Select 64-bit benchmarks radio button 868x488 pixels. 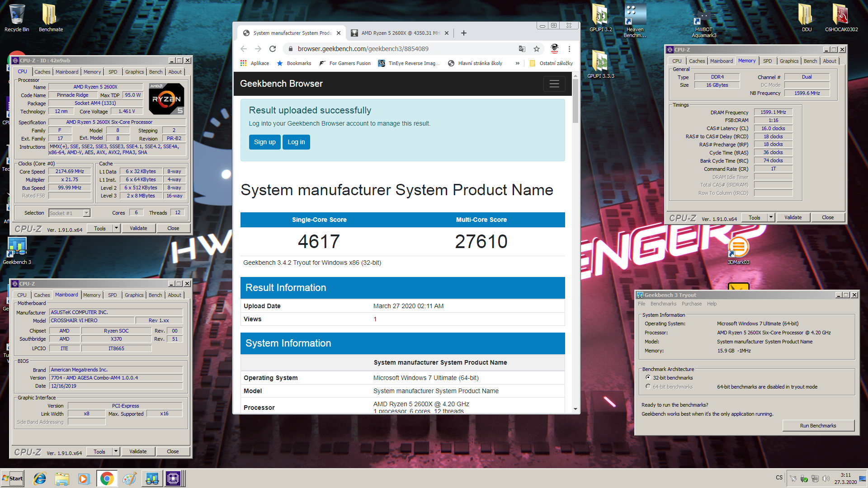648,387
